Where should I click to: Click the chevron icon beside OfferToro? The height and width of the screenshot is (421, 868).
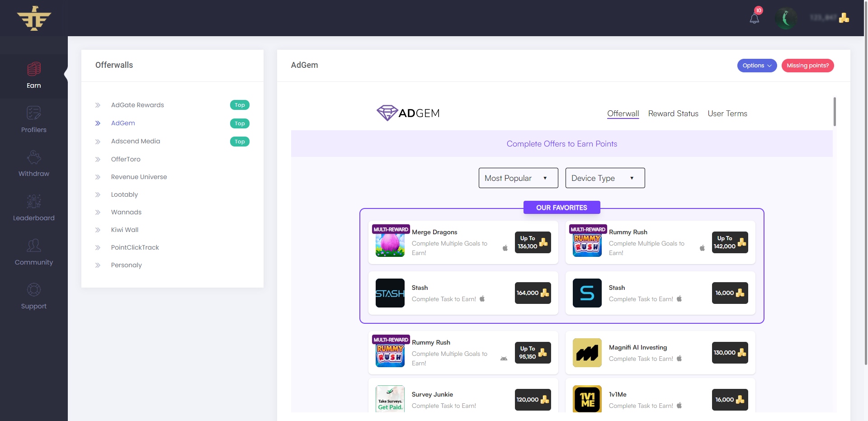(98, 159)
